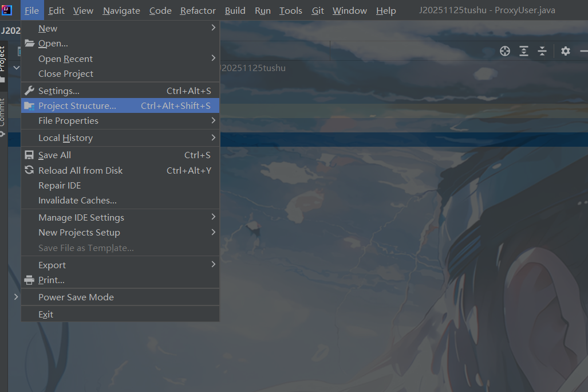Select Reload All from Disk

click(120, 170)
